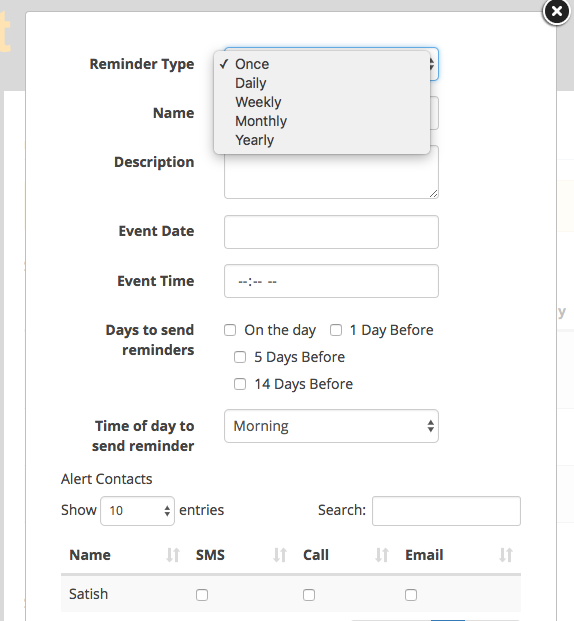
Task: Open the Show 10 entries dropdown
Action: (x=137, y=511)
